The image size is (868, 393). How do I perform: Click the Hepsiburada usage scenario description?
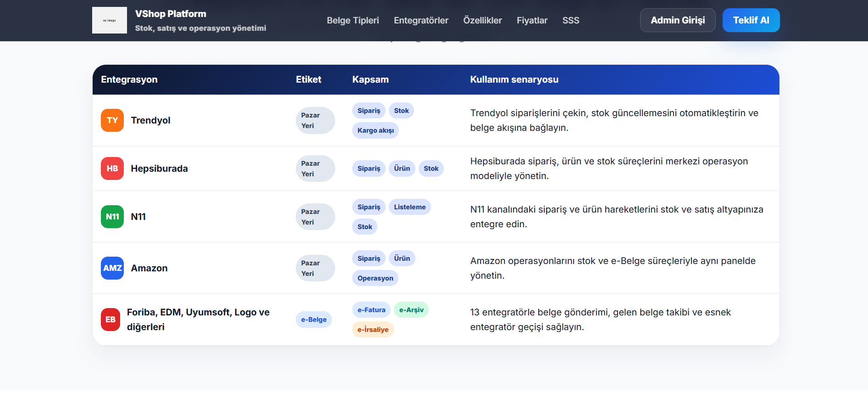[609, 168]
